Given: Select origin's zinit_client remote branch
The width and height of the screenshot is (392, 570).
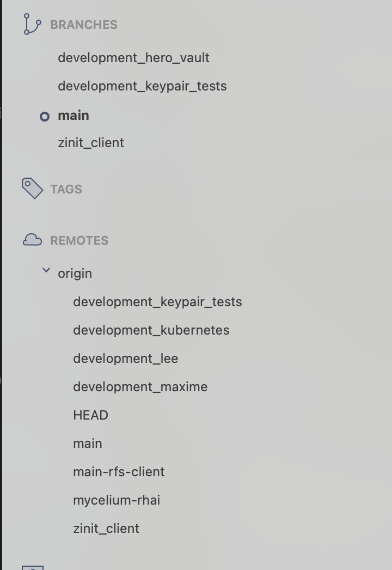Looking at the screenshot, I should click(106, 529).
